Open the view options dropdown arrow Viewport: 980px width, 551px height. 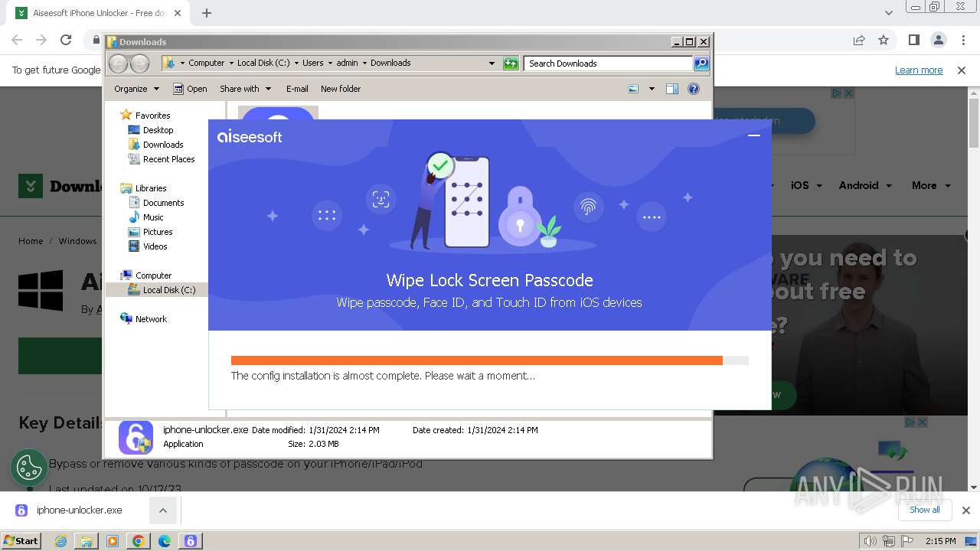click(652, 89)
